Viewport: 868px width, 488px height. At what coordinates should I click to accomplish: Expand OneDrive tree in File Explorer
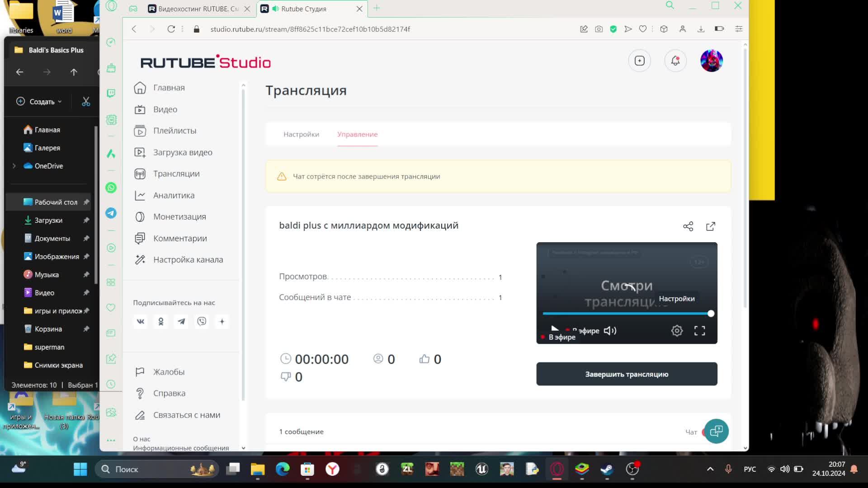pos(14,166)
